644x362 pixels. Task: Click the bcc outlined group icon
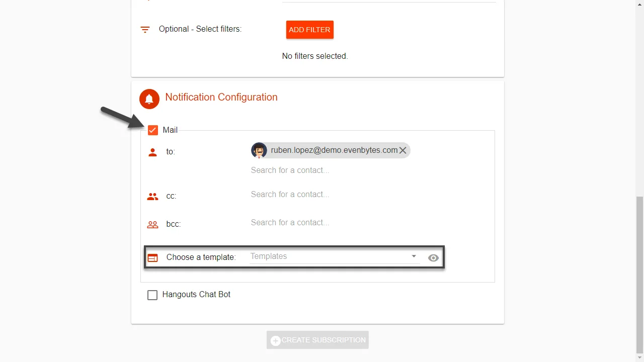pos(153,225)
